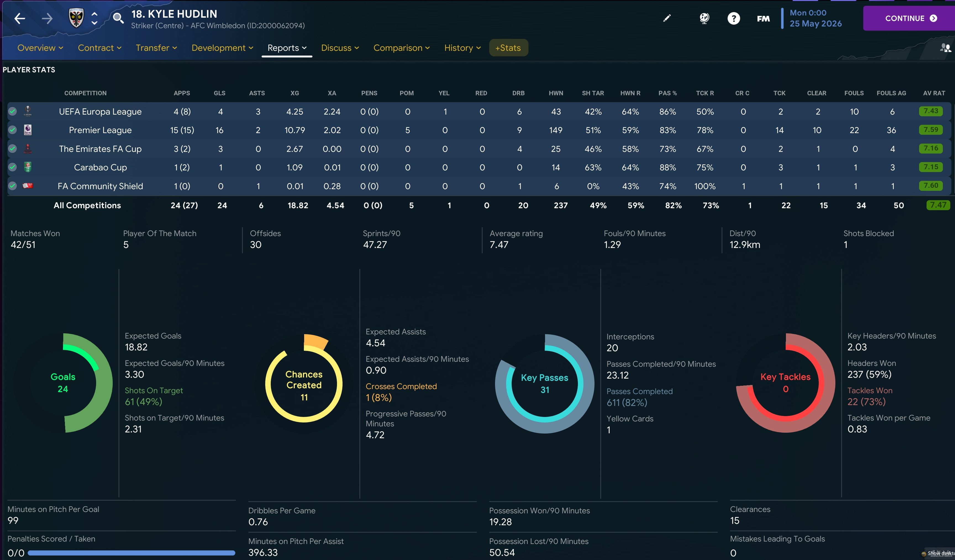Screen dimensions: 955x560
Task: Toggle the UEFA Europa League checkmark
Action: (x=12, y=111)
